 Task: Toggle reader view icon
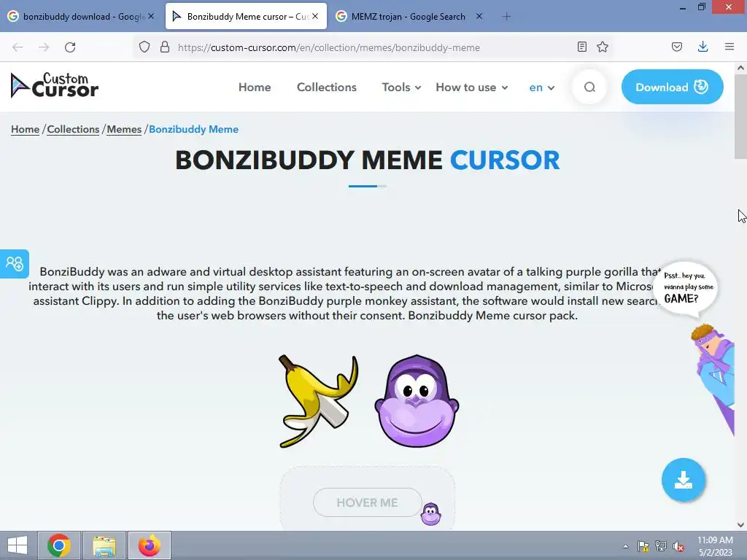(x=581, y=47)
